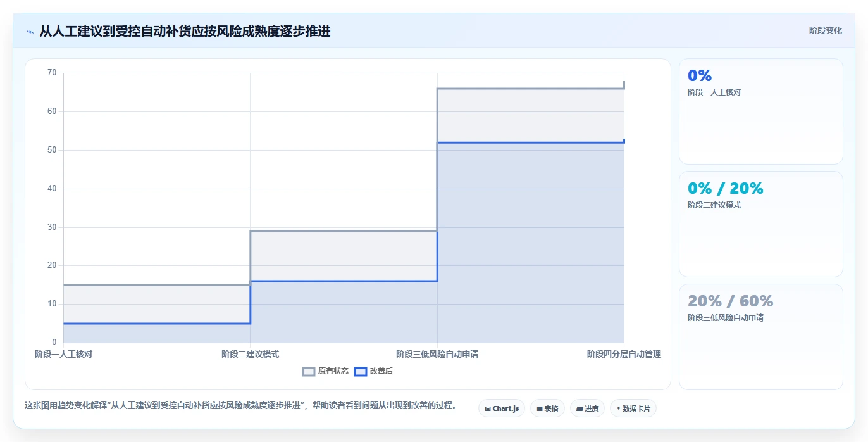Viewport: 868px width, 442px height.
Task: Click the 0% / 20% value text
Action: click(x=726, y=189)
